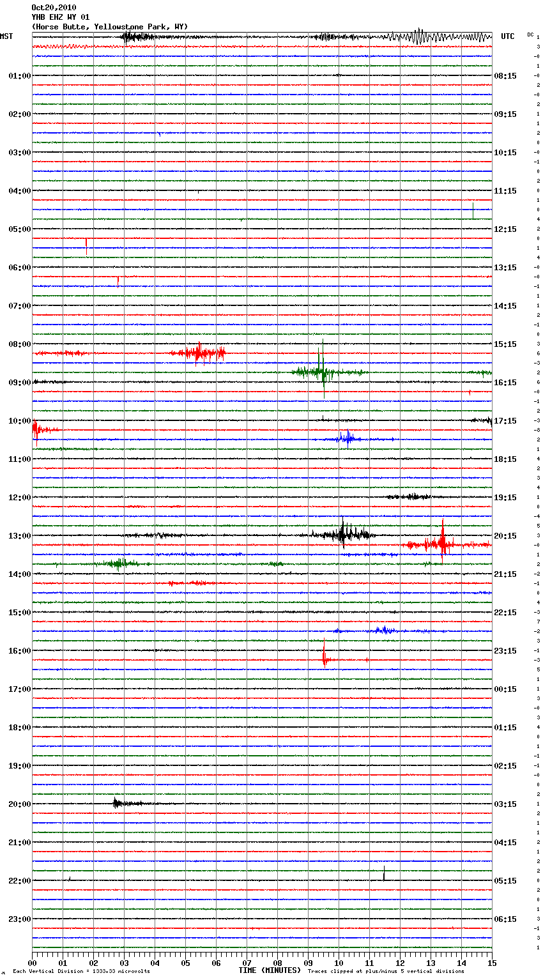Select the 16:00 MST time label
This screenshot has height=980, width=543.
[20, 651]
